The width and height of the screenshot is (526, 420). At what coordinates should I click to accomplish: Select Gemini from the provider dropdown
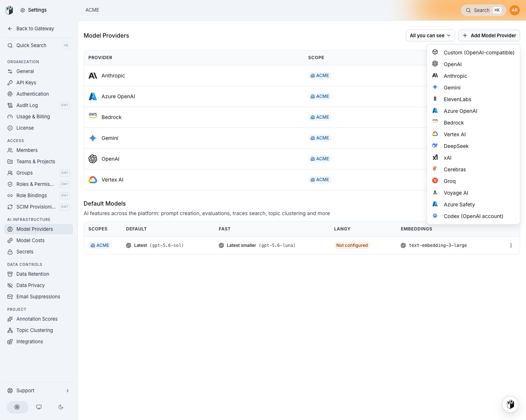point(473,88)
